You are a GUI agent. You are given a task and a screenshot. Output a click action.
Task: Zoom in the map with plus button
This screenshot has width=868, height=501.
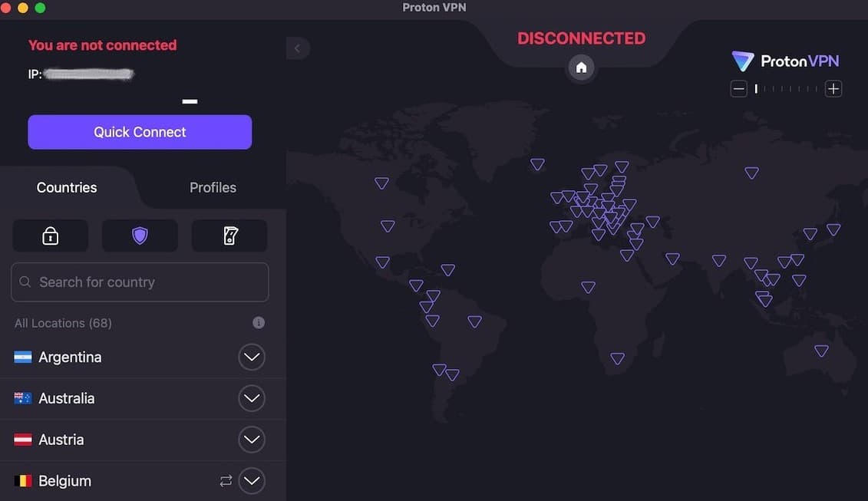click(833, 88)
